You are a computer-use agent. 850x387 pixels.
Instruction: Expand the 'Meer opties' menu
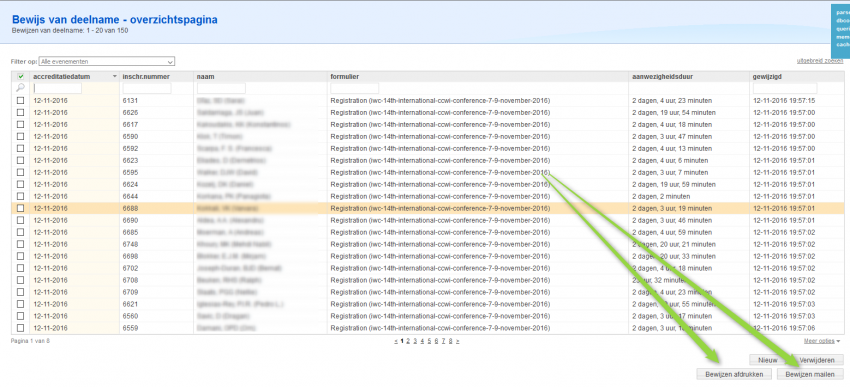[822, 341]
